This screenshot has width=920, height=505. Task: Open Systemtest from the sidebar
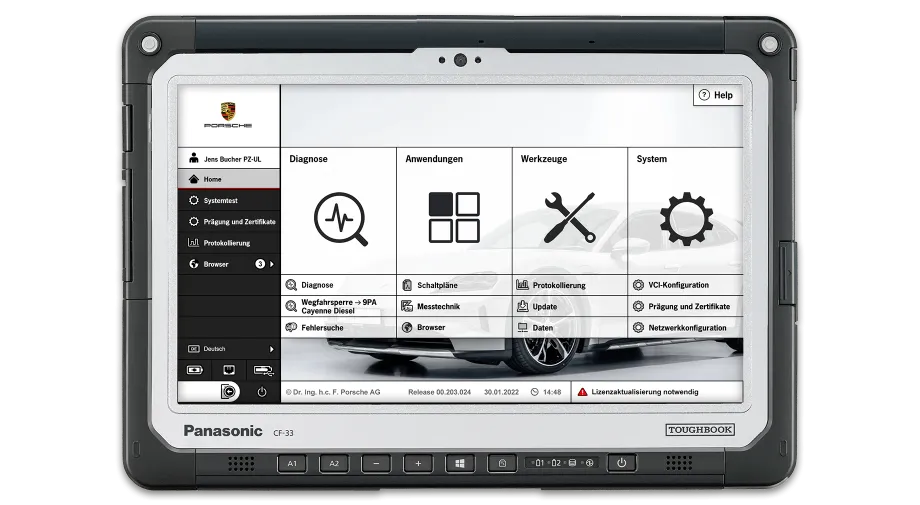(x=229, y=201)
